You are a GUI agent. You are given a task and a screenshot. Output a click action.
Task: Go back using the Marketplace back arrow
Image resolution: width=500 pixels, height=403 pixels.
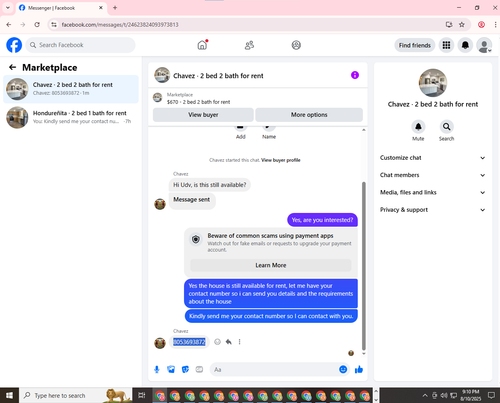tap(13, 68)
